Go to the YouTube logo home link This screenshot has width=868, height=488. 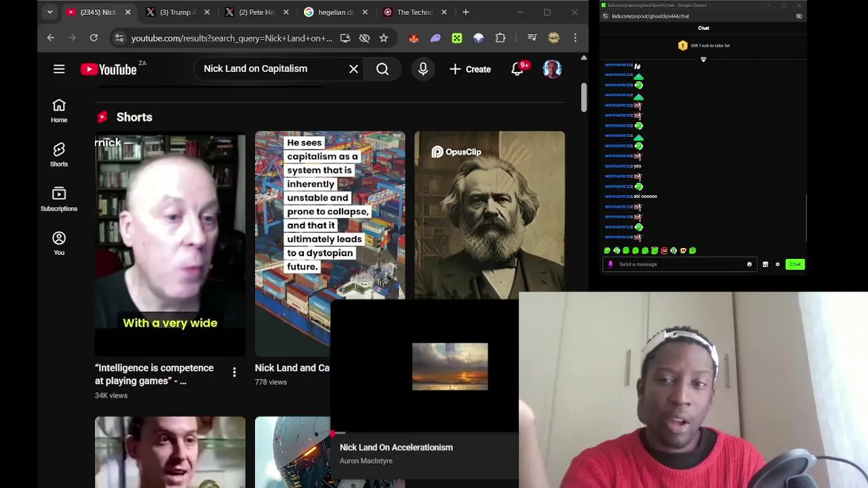[x=108, y=69]
